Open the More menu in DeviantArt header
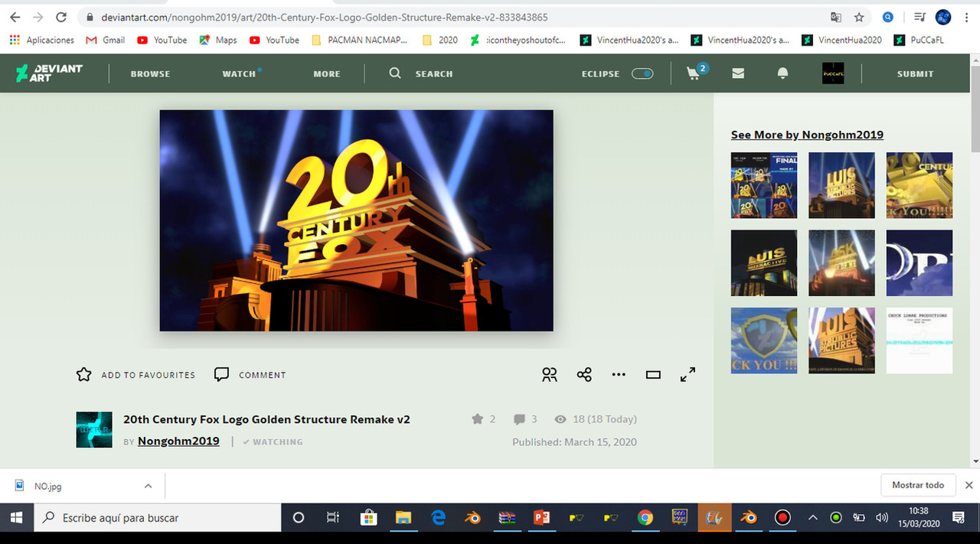This screenshot has width=980, height=544. (x=327, y=73)
